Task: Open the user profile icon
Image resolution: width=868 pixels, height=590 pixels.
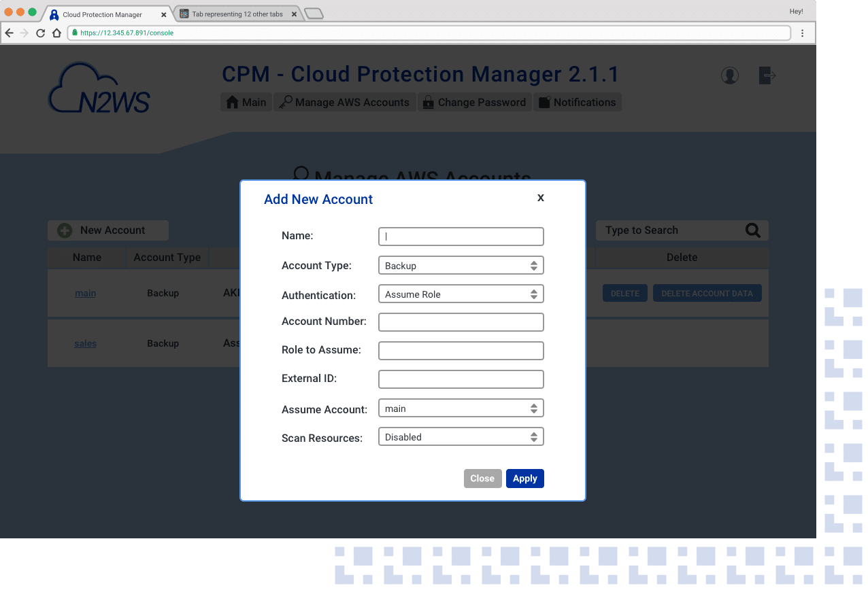Action: point(730,75)
